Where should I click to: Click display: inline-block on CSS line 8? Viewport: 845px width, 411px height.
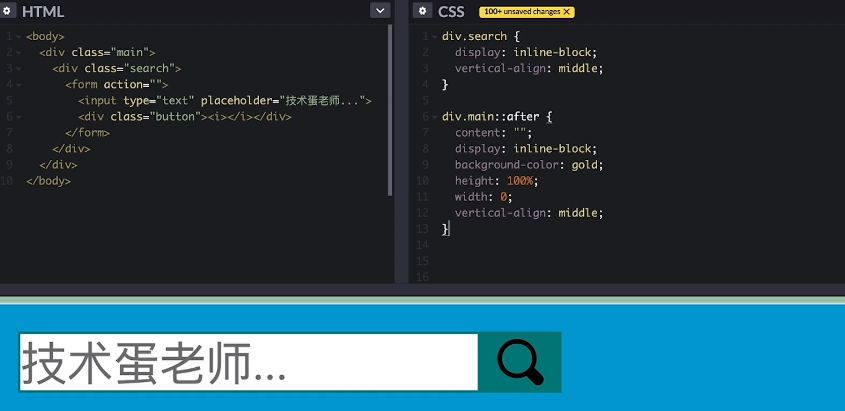pyautogui.click(x=526, y=149)
